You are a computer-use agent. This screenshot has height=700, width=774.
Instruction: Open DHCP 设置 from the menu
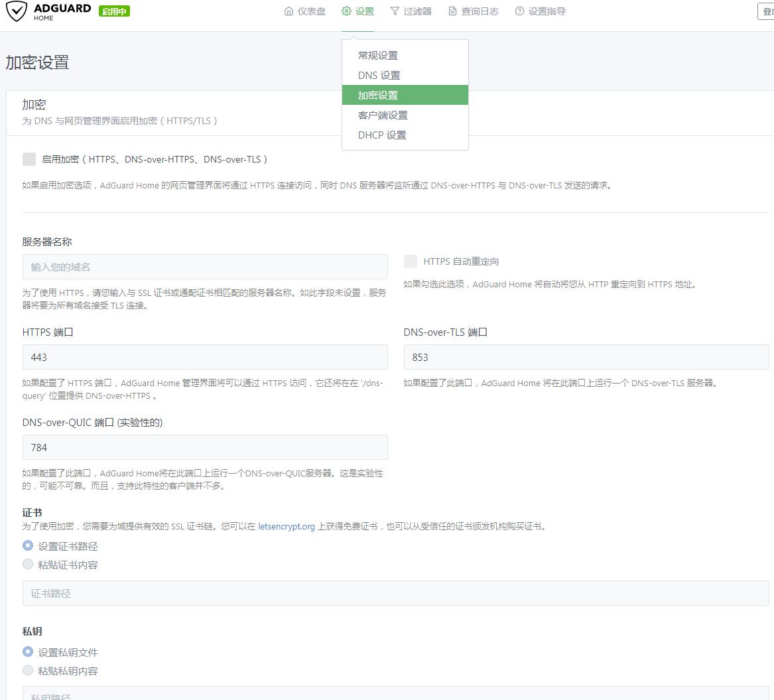[381, 135]
